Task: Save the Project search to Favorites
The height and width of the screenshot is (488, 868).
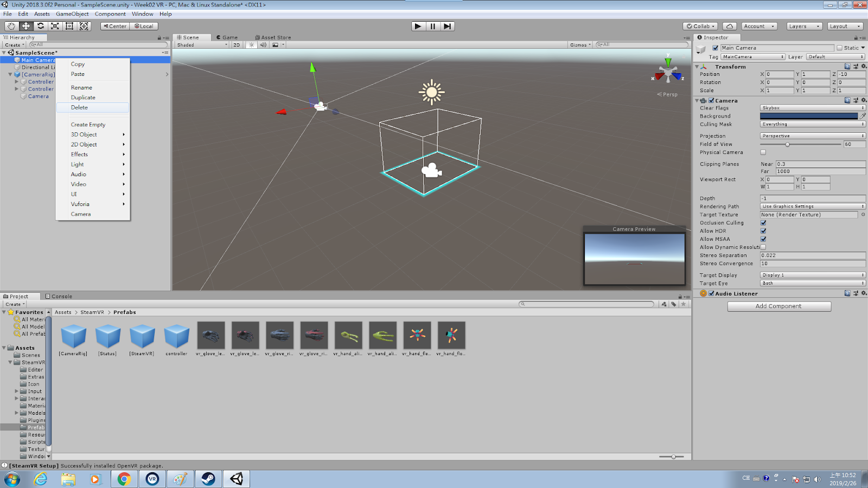Action: [684, 304]
